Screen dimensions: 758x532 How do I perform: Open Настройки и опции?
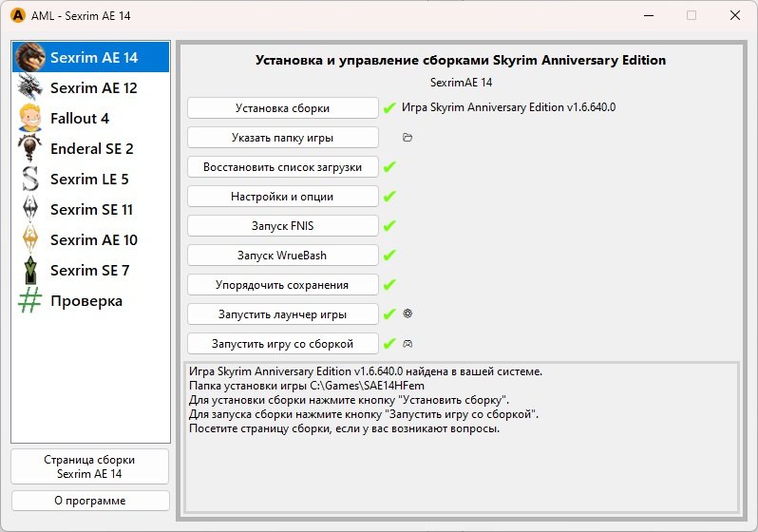(282, 197)
